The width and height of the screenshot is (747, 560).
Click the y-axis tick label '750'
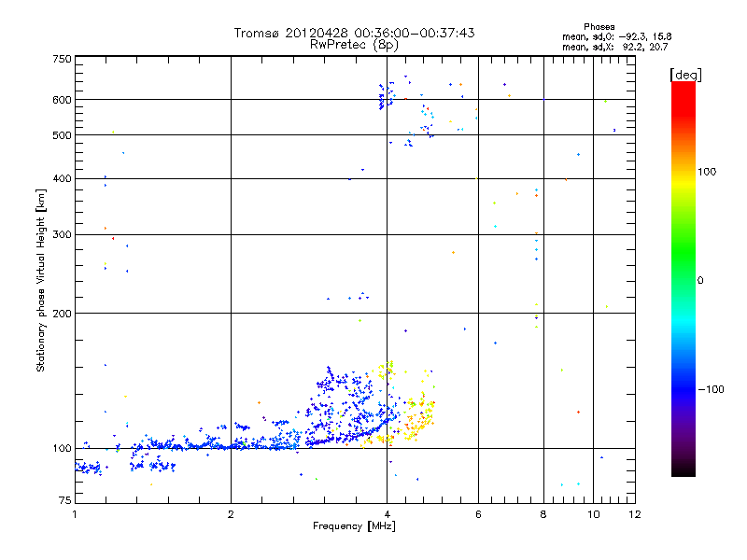[62, 59]
